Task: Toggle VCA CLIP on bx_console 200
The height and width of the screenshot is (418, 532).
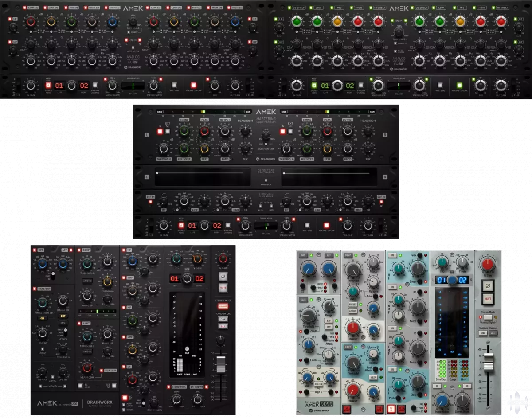Action: [102, 370]
